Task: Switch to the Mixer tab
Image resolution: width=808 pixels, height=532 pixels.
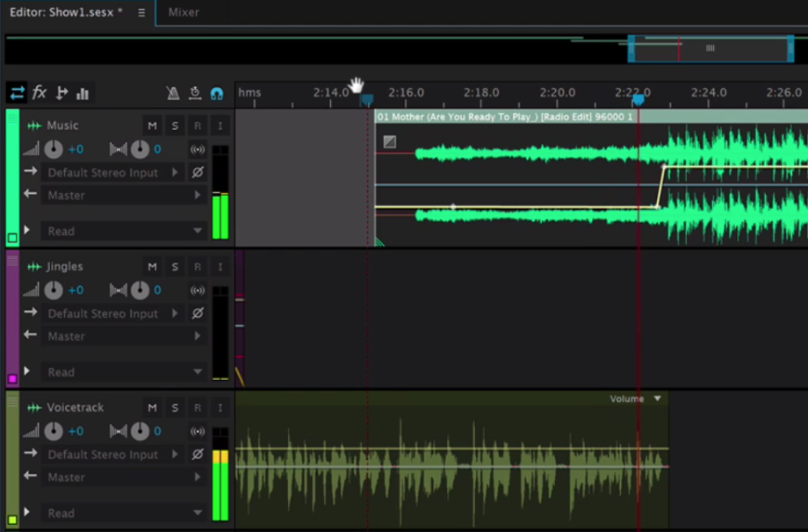Action: click(184, 12)
